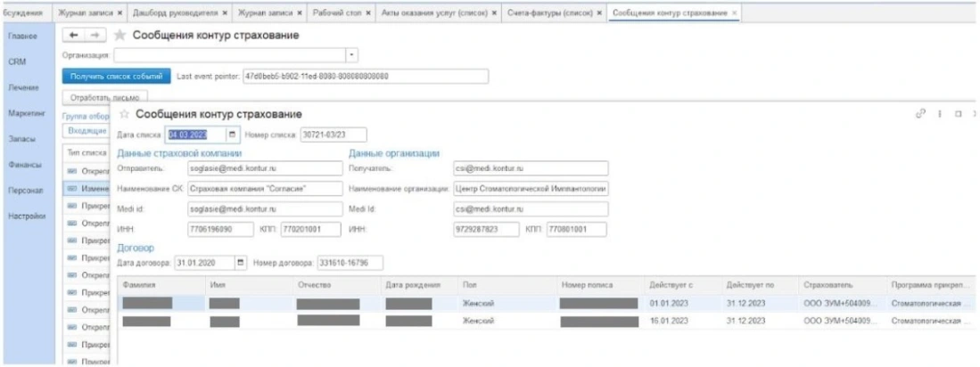Click the ИНН field 9729287823
Image resolution: width=980 pixels, height=367 pixels.
pos(486,229)
